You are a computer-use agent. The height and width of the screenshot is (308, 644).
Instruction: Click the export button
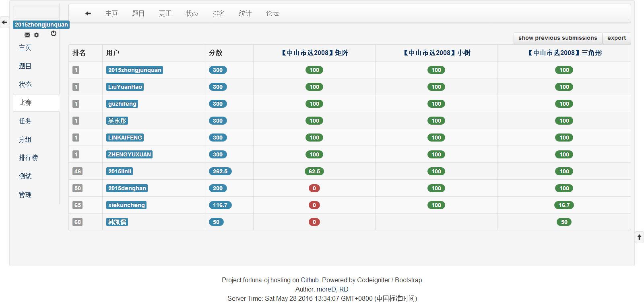(x=617, y=38)
